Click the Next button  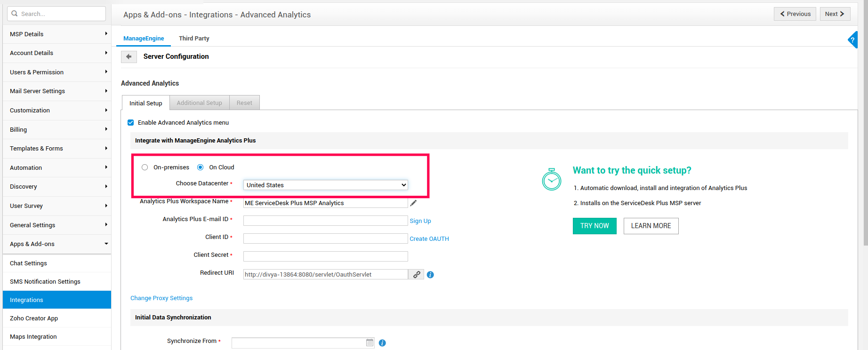(835, 14)
